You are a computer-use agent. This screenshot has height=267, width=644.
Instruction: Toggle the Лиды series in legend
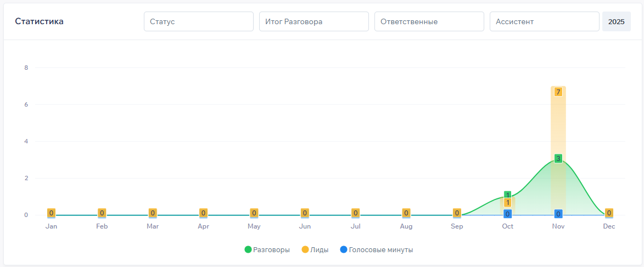320,249
